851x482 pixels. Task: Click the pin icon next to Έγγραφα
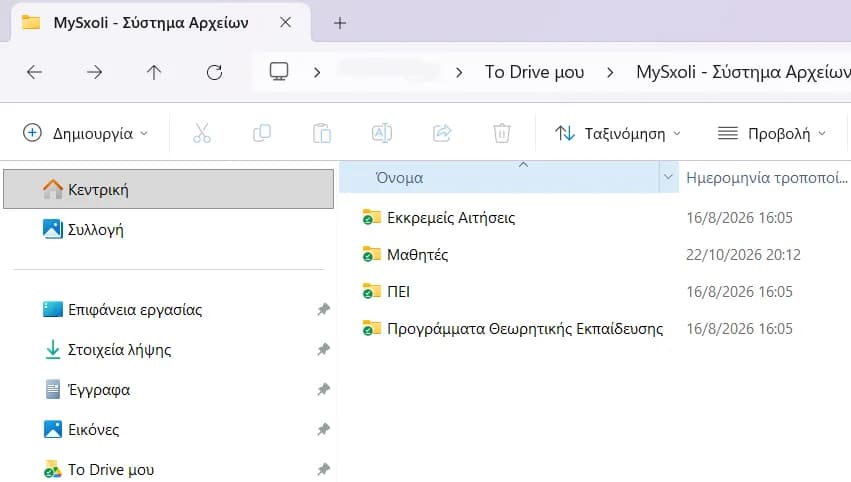point(323,389)
